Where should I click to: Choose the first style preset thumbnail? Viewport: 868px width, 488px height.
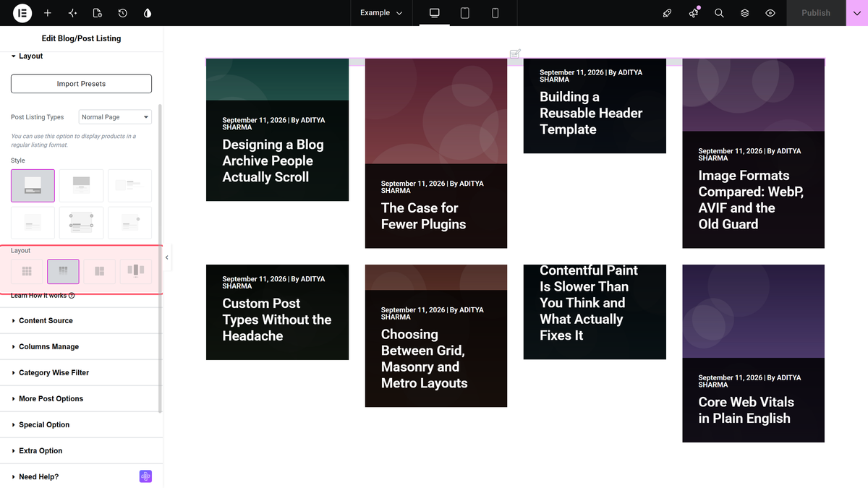[33, 186]
